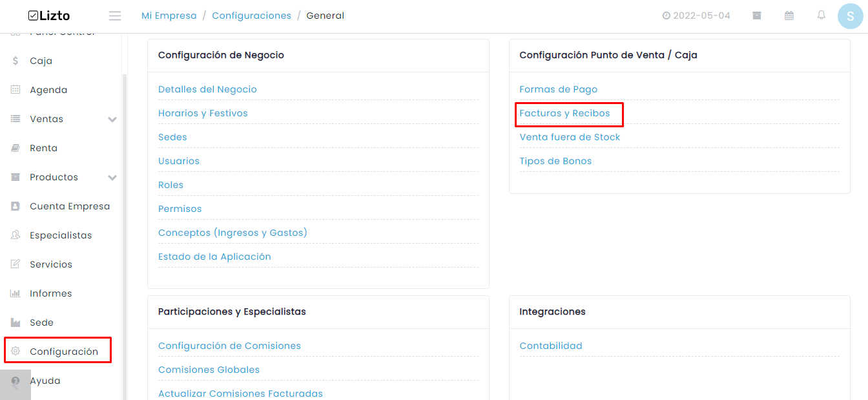The image size is (868, 400).
Task: Click the Configuración gear icon
Action: 15,352
